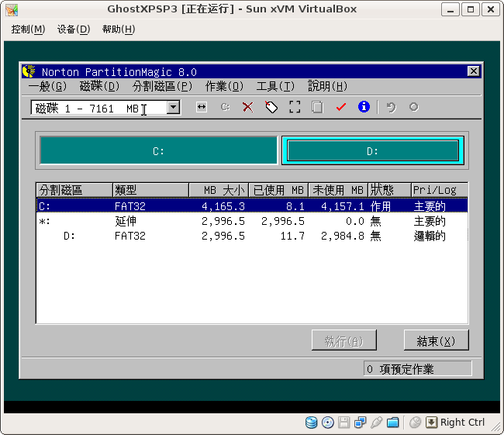Open VirtualBox 帮助(H) menu
504x435 pixels.
pos(119,29)
